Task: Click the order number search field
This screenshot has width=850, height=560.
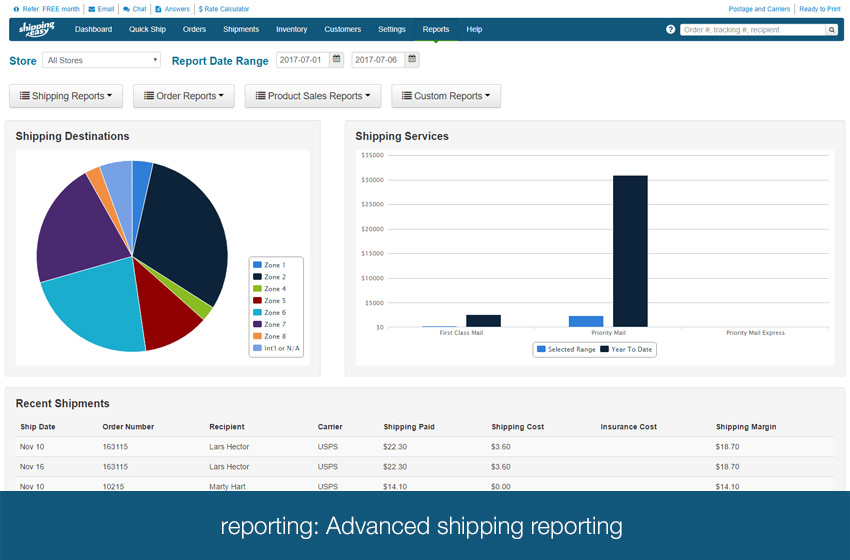Action: click(x=752, y=30)
